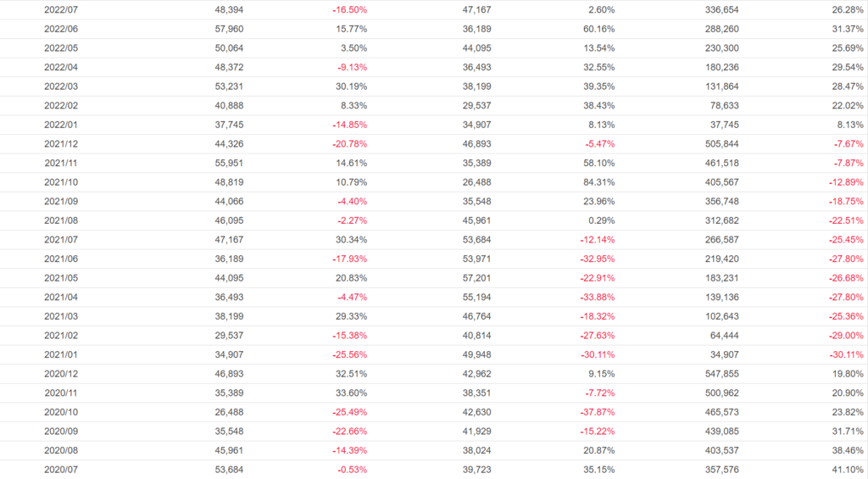
Task: Click the 0.29% cell
Action: (x=601, y=220)
